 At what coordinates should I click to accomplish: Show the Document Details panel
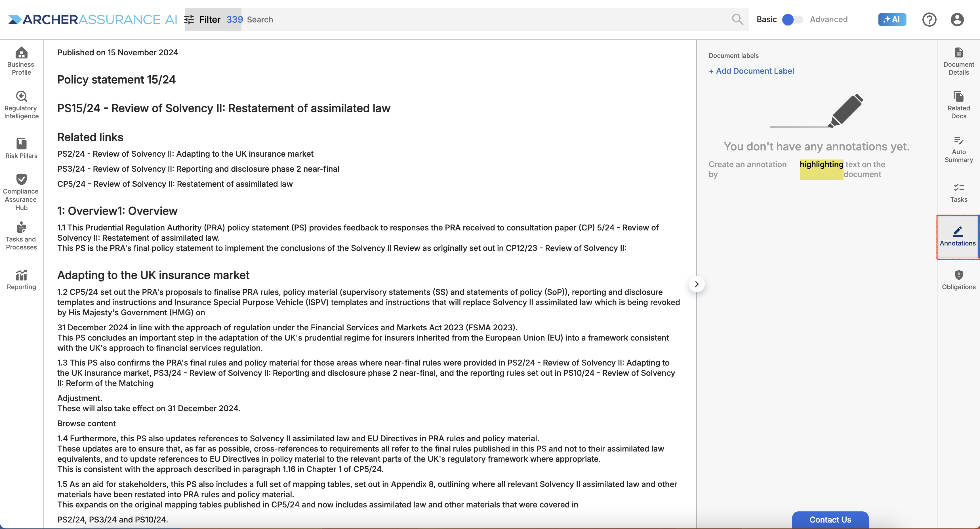(x=958, y=61)
